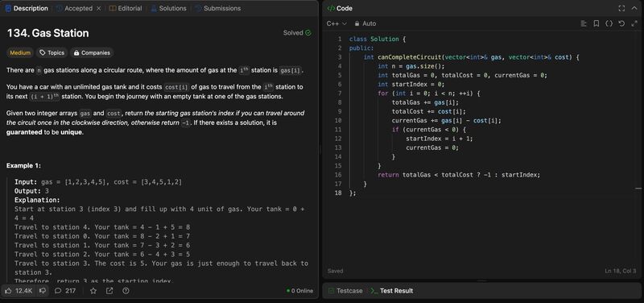This screenshot has width=644, height=303.
Task: Like the problem with thumbs-up 12.4K
Action: pos(18,291)
